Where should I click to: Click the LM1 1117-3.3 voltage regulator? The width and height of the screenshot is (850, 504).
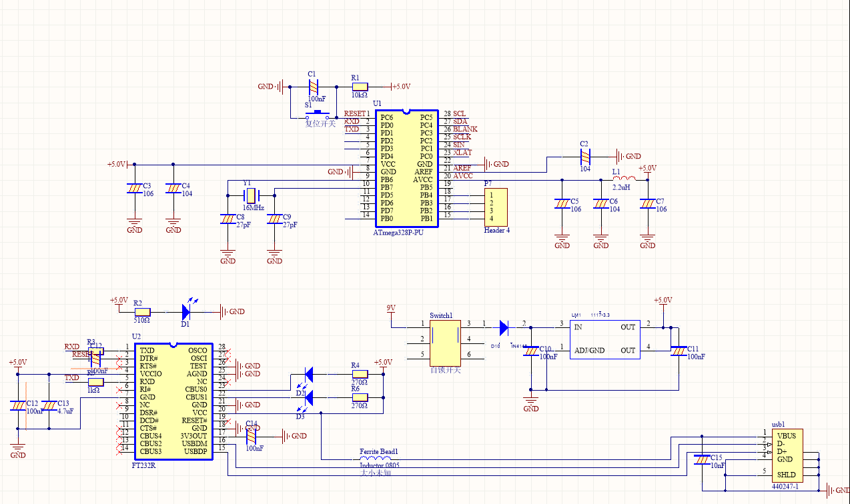click(x=603, y=339)
